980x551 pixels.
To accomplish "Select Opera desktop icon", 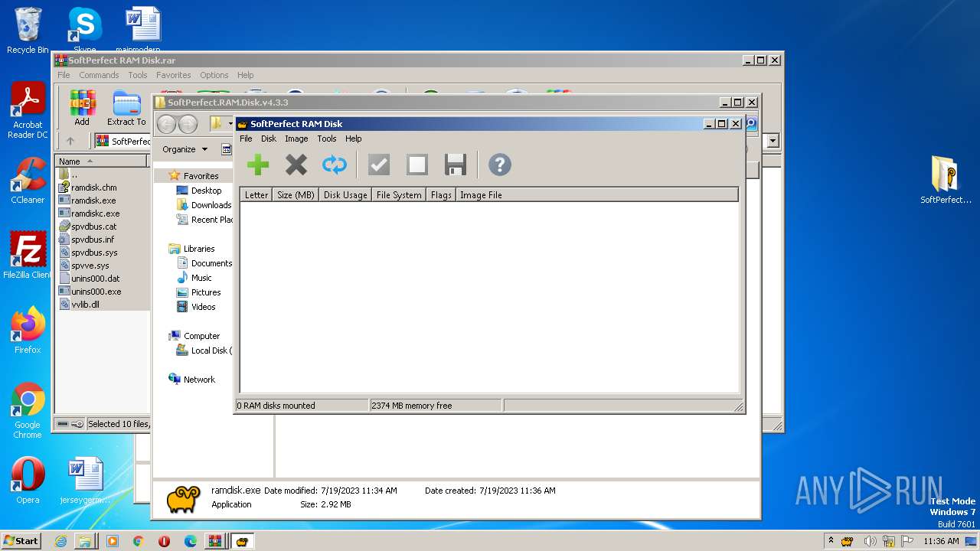I will click(28, 481).
